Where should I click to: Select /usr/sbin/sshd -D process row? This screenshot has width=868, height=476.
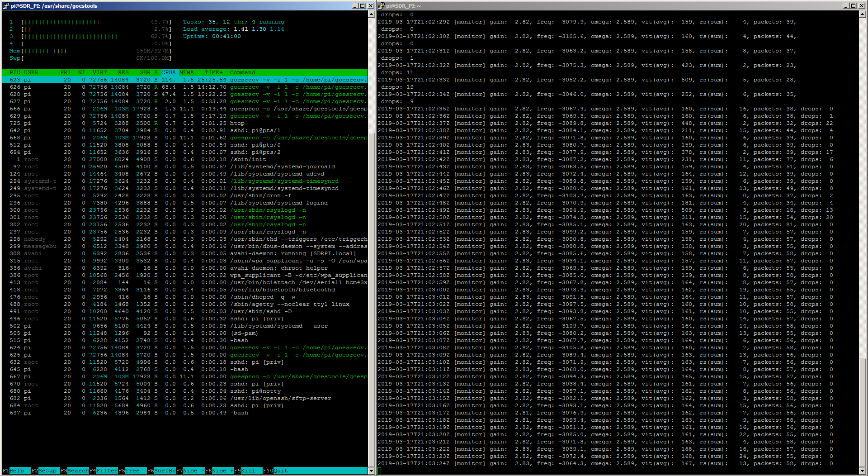pyautogui.click(x=185, y=311)
